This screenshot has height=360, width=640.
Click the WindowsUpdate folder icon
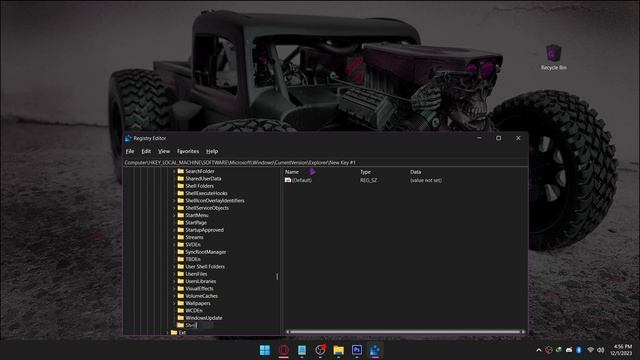coord(180,318)
